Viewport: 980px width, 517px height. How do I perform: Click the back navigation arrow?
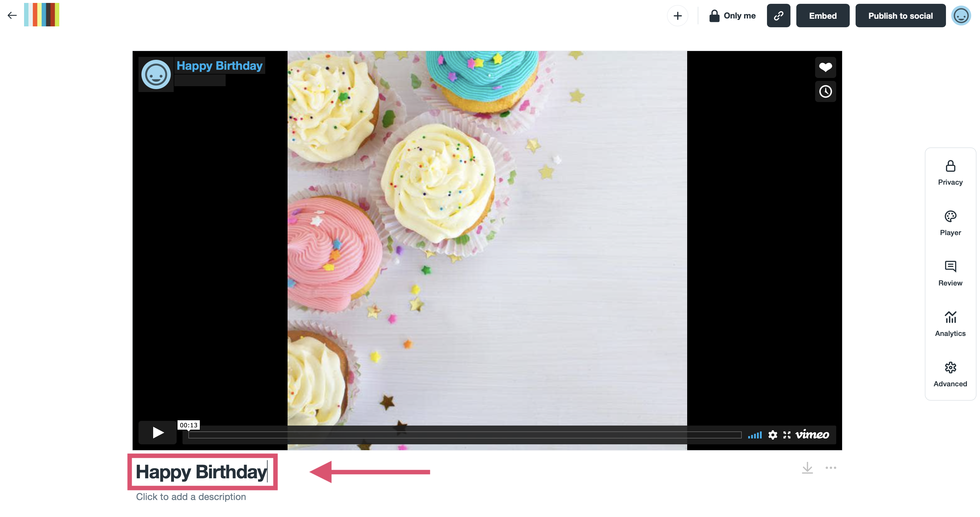pyautogui.click(x=12, y=15)
